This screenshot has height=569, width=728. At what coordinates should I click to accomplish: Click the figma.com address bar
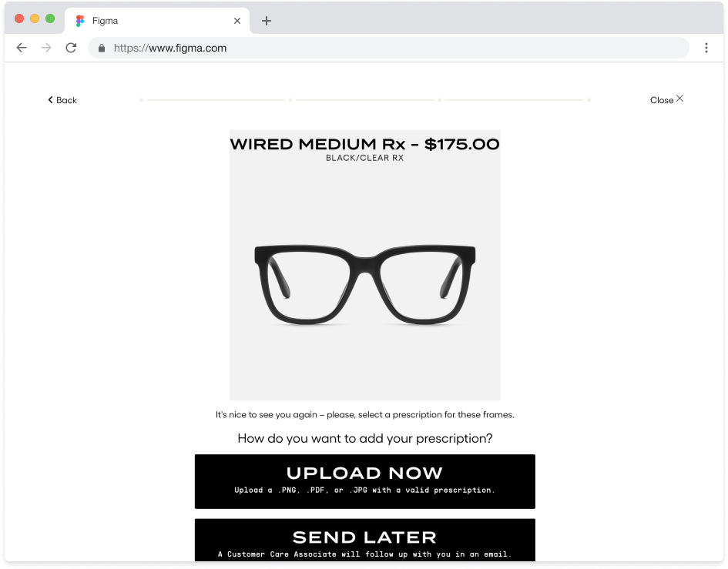pyautogui.click(x=385, y=48)
